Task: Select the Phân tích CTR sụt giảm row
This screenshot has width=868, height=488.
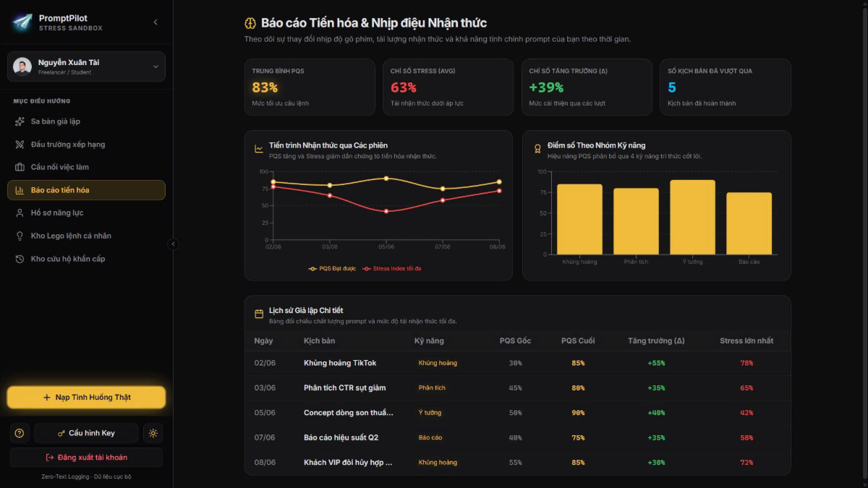Action: click(x=517, y=388)
